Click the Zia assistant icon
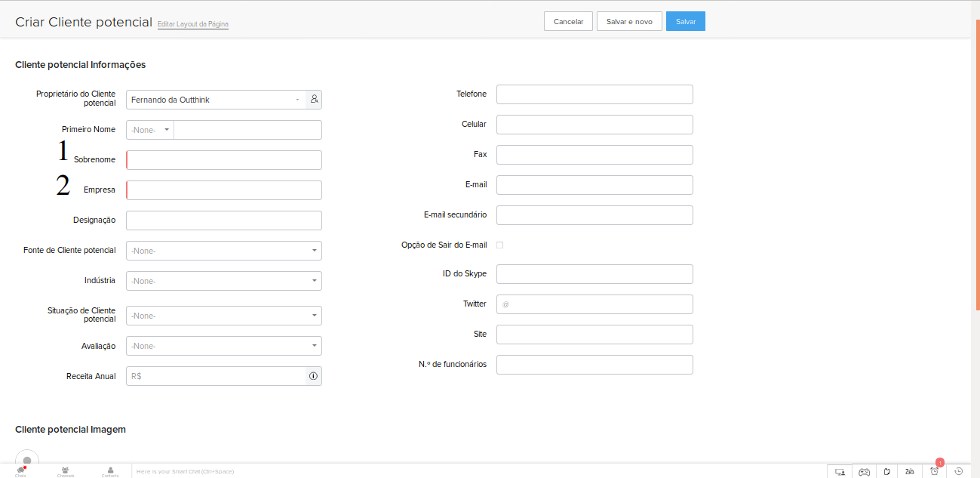Screen dimensions: 980x478 (x=911, y=471)
